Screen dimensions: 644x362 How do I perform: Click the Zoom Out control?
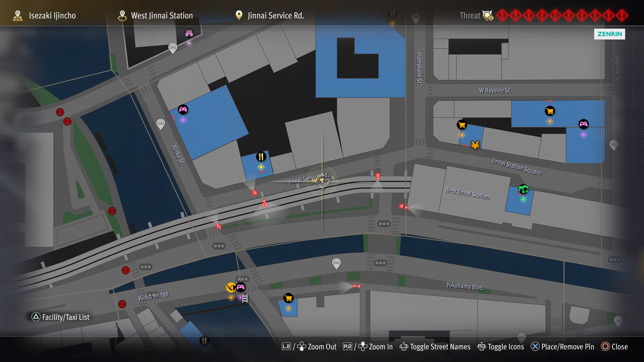tap(309, 347)
